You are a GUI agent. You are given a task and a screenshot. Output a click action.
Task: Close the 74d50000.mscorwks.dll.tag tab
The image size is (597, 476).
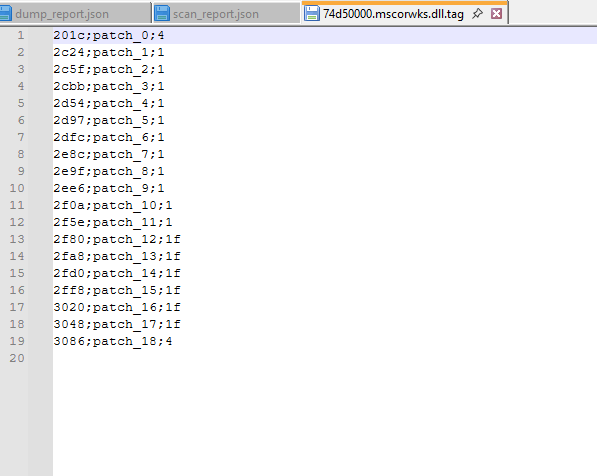[x=496, y=14]
